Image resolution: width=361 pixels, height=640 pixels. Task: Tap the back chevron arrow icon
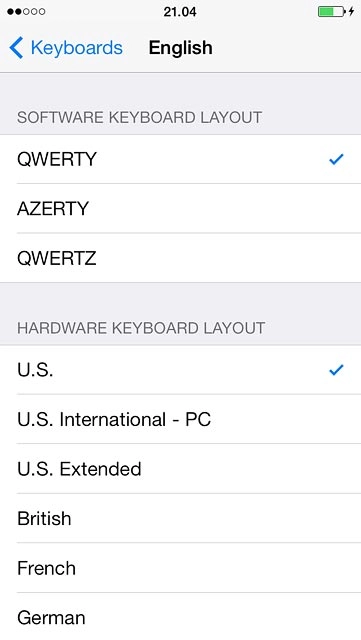[x=16, y=48]
